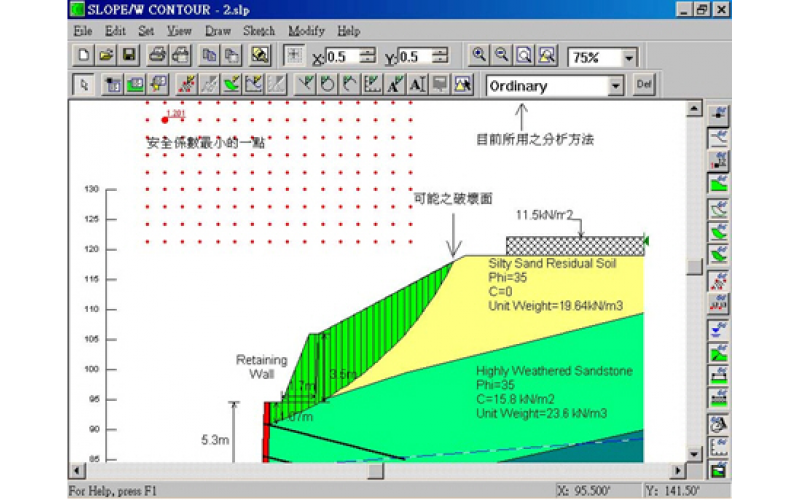800x500 pixels.
Task: Toggle the view lines icon in the right sidebar
Action: pos(718,137)
